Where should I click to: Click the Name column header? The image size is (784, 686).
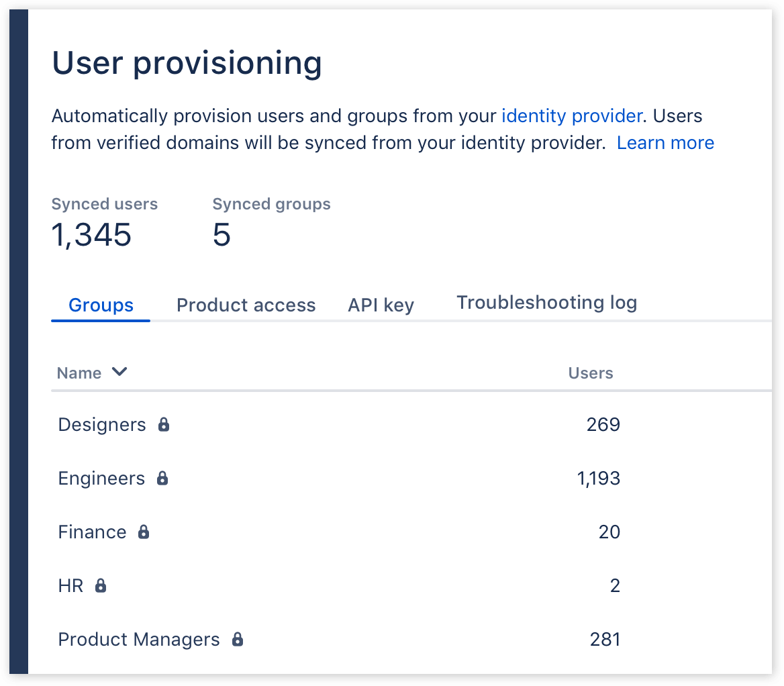[x=79, y=373]
